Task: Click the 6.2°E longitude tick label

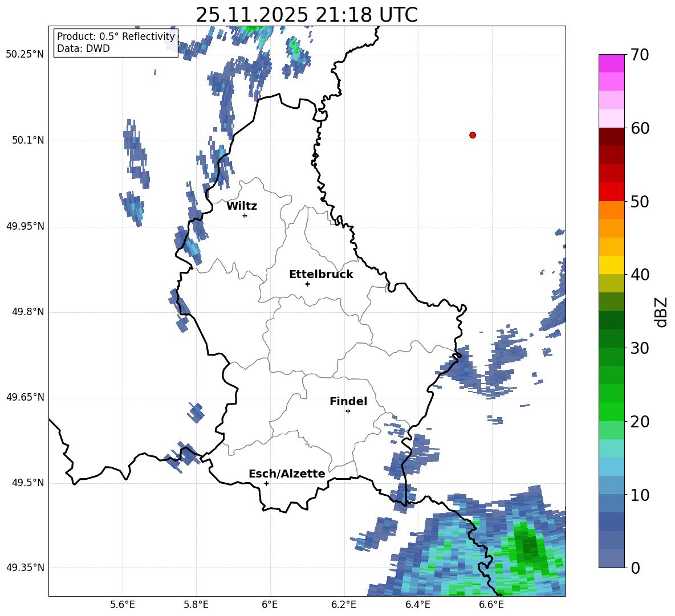Action: tap(344, 605)
